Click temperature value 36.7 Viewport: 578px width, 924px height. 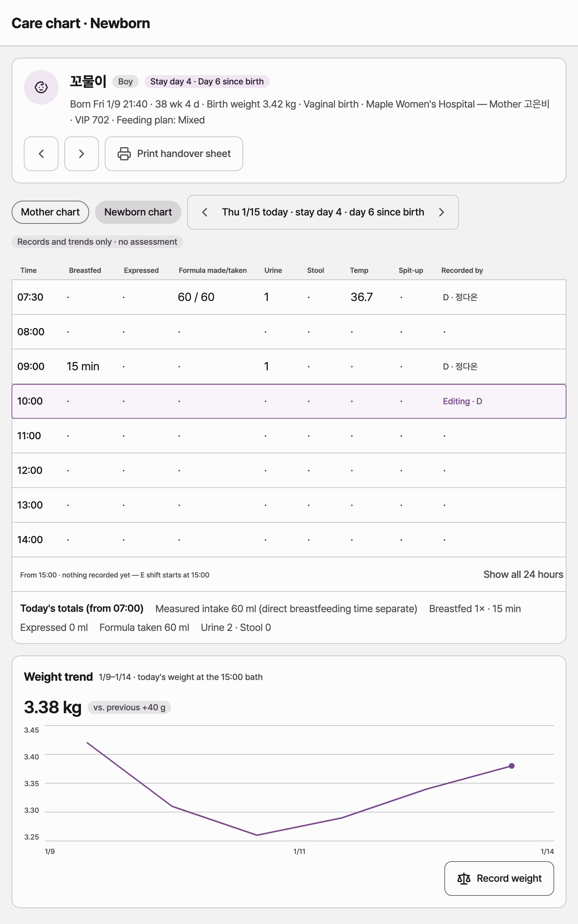[362, 297]
